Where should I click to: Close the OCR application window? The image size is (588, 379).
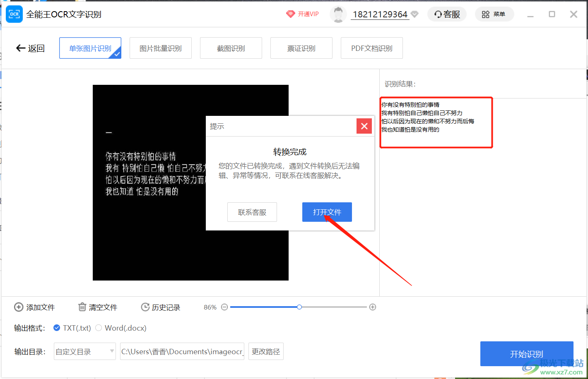point(574,14)
